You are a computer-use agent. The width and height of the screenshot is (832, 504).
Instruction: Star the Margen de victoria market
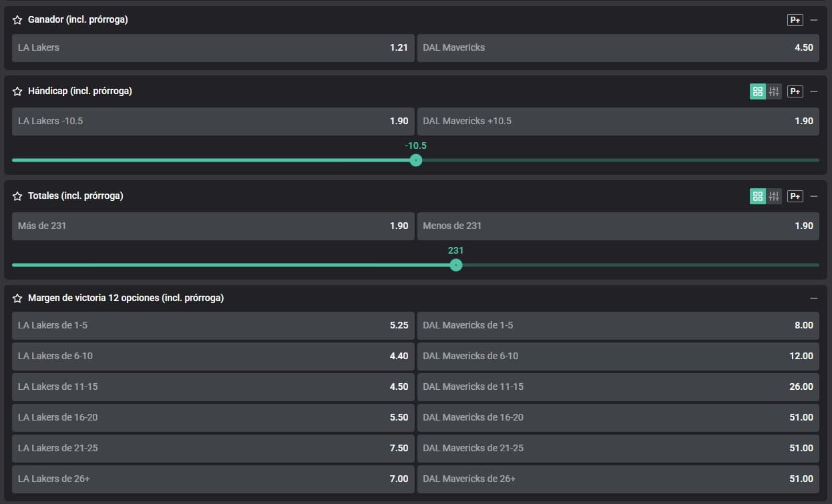[x=17, y=298]
